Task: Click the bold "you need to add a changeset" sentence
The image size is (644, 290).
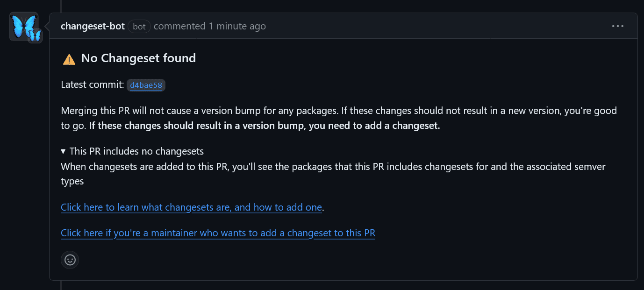Action: [x=265, y=126]
